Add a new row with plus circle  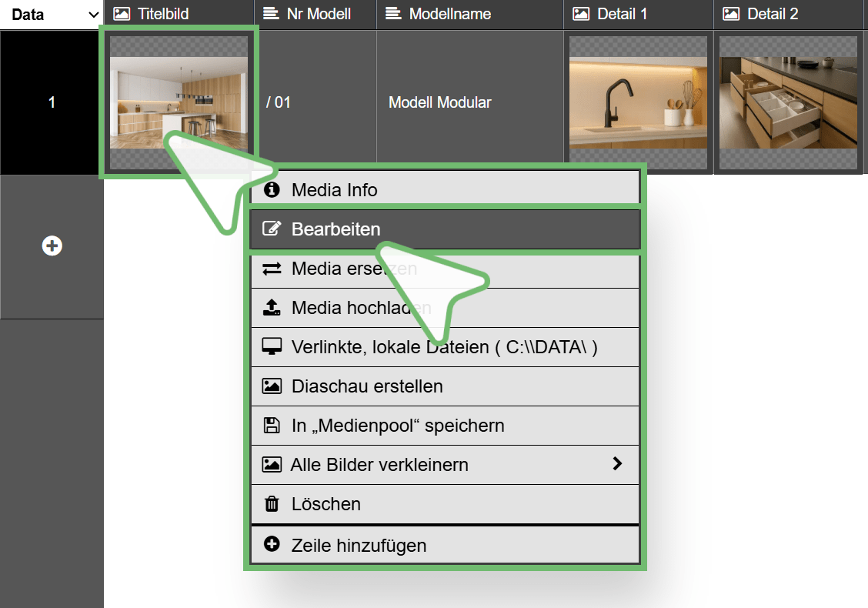tap(52, 246)
